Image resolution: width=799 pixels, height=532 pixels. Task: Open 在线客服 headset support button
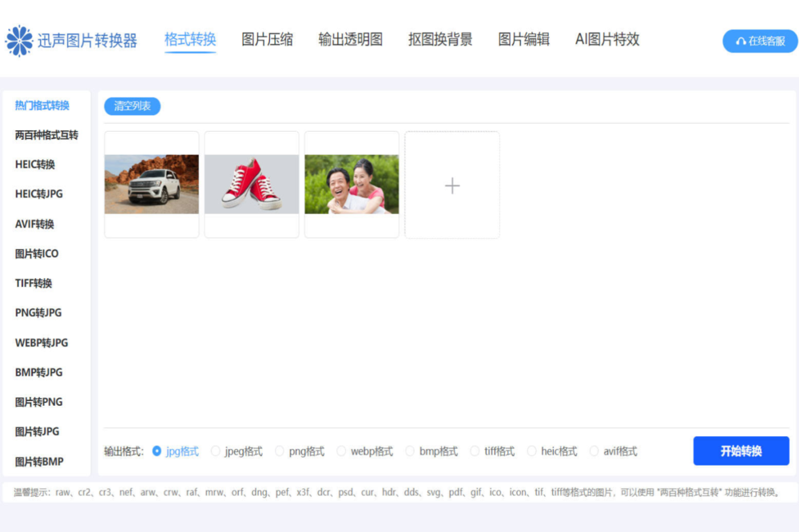coord(760,41)
